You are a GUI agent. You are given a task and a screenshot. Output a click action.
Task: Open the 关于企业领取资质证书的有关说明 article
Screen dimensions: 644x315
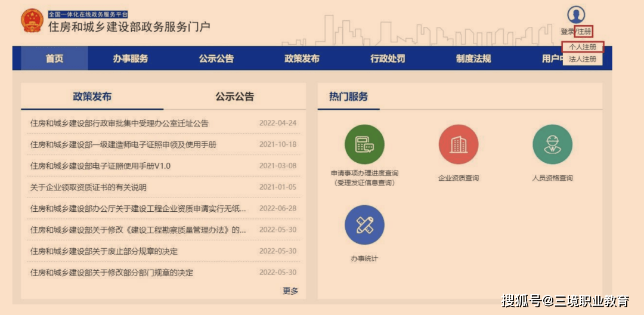click(x=88, y=187)
